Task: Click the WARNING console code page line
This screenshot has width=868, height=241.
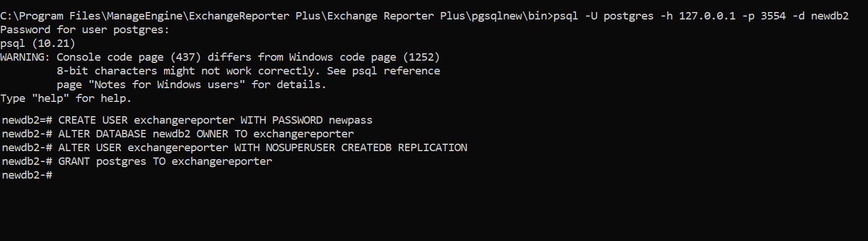Action: coord(219,57)
